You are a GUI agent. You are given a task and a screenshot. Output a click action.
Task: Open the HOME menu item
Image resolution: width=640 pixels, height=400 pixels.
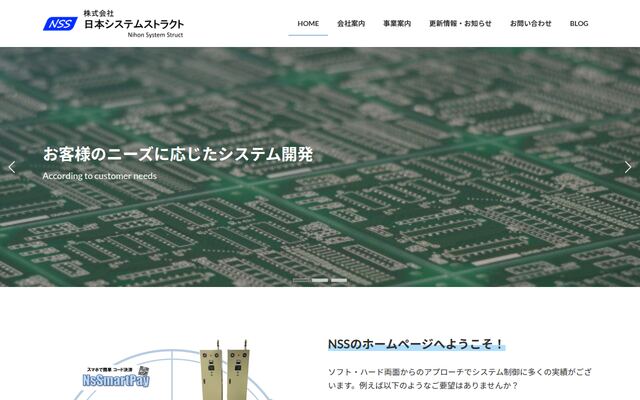[308, 24]
